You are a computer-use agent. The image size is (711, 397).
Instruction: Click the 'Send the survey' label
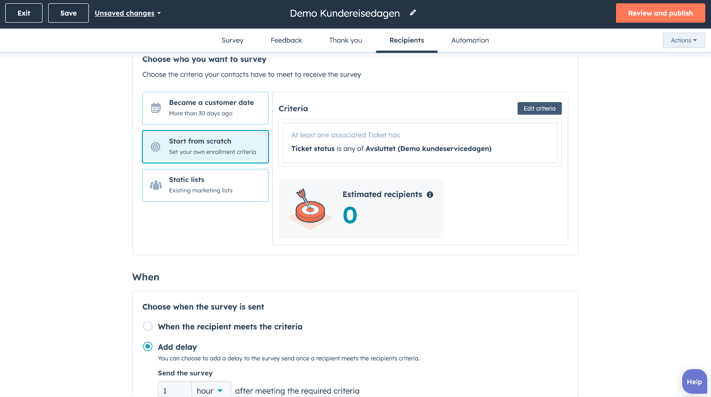tap(185, 373)
